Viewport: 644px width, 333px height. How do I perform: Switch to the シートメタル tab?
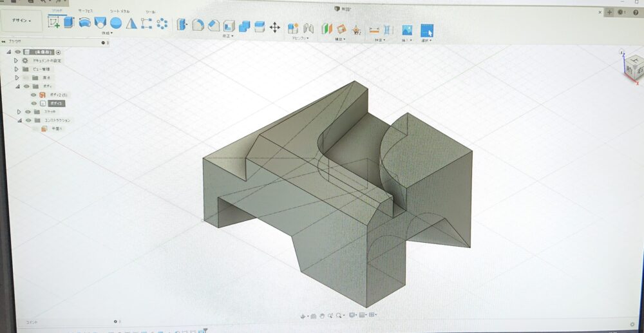[120, 12]
